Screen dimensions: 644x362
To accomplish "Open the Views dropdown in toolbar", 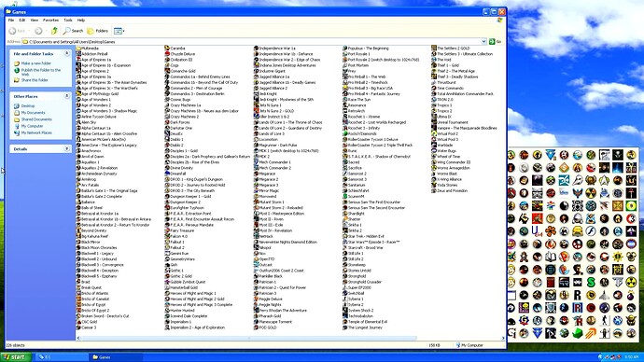I will [119, 31].
